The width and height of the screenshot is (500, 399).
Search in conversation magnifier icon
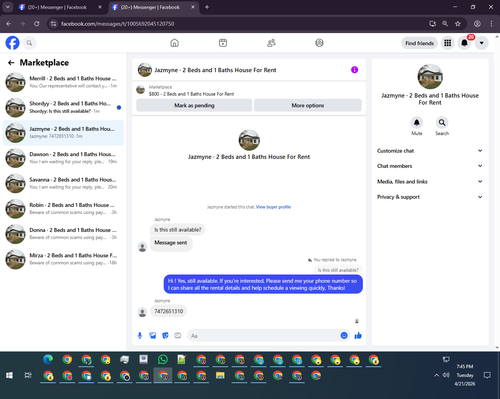(x=442, y=123)
